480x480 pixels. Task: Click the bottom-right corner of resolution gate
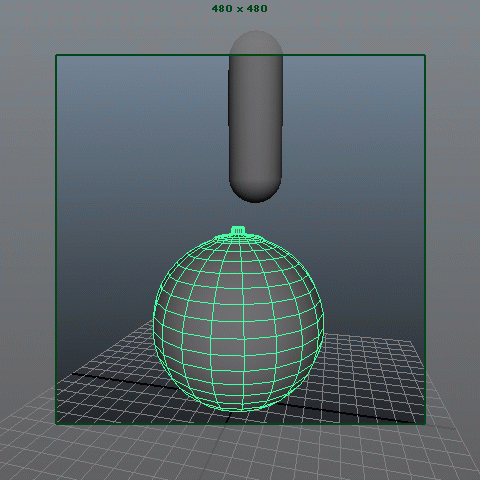[425, 424]
